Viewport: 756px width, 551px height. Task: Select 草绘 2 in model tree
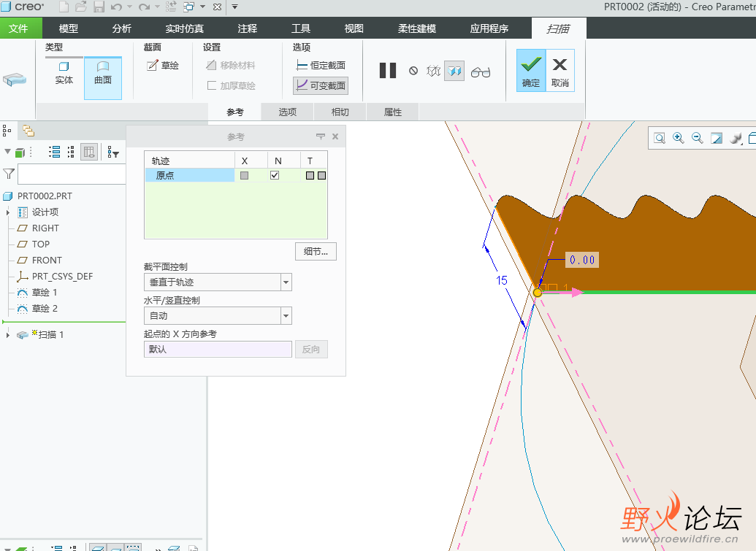[45, 308]
